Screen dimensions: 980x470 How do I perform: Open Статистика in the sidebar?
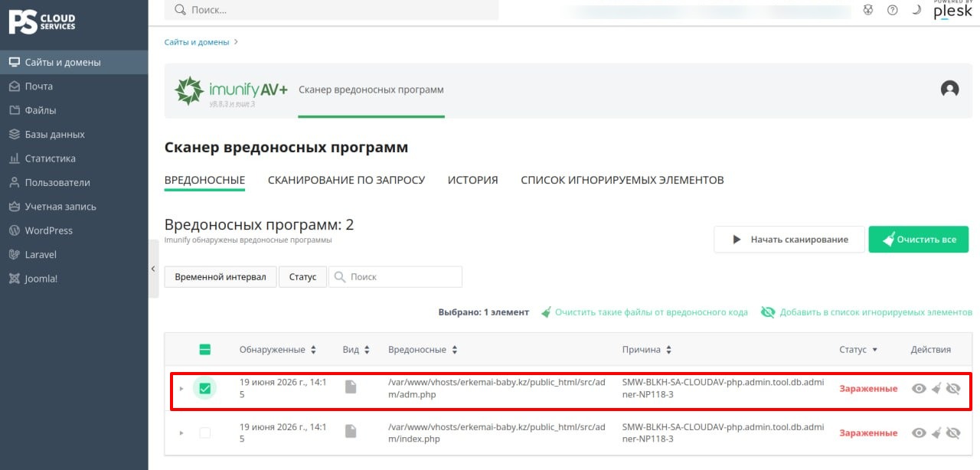pos(73,158)
